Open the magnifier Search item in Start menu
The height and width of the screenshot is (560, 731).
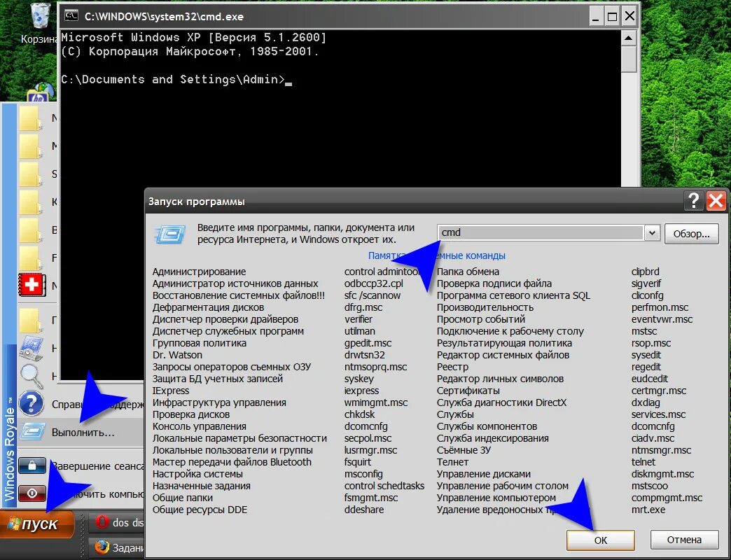pos(32,375)
